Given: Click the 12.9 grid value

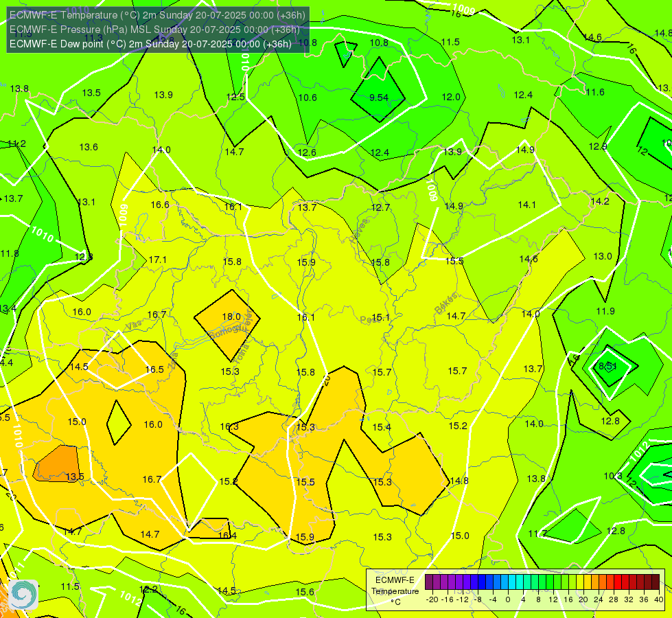Looking at the screenshot, I should [597, 147].
